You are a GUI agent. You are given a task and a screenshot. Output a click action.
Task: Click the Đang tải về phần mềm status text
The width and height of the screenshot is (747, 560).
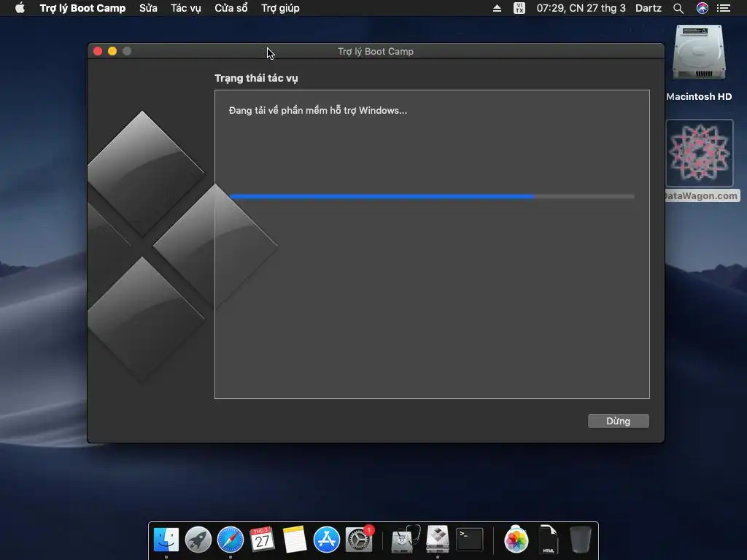click(318, 111)
